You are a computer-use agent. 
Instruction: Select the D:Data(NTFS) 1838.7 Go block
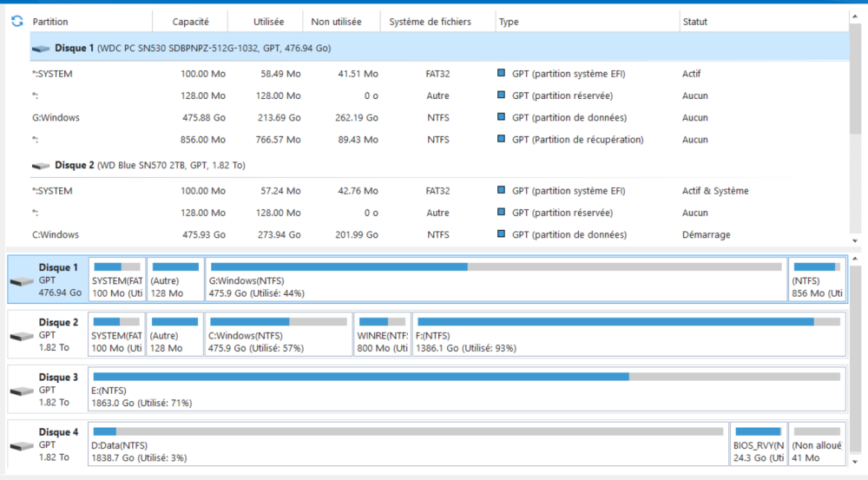(408, 444)
